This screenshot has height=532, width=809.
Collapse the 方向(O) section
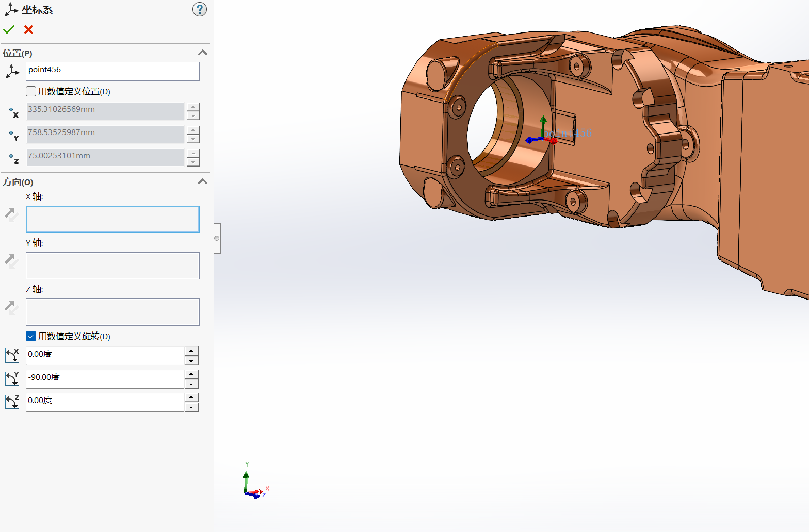[x=203, y=181]
